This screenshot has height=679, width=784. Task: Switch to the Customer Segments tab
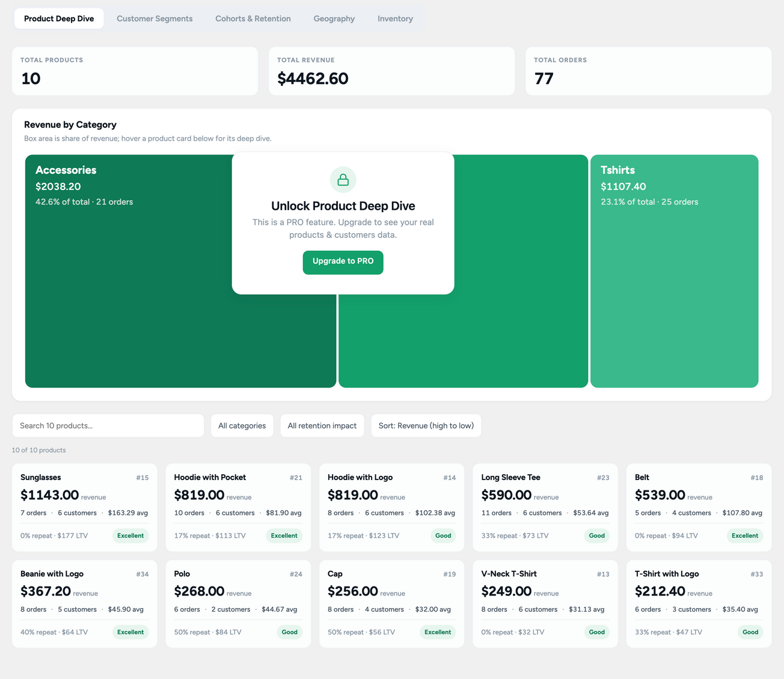click(155, 19)
